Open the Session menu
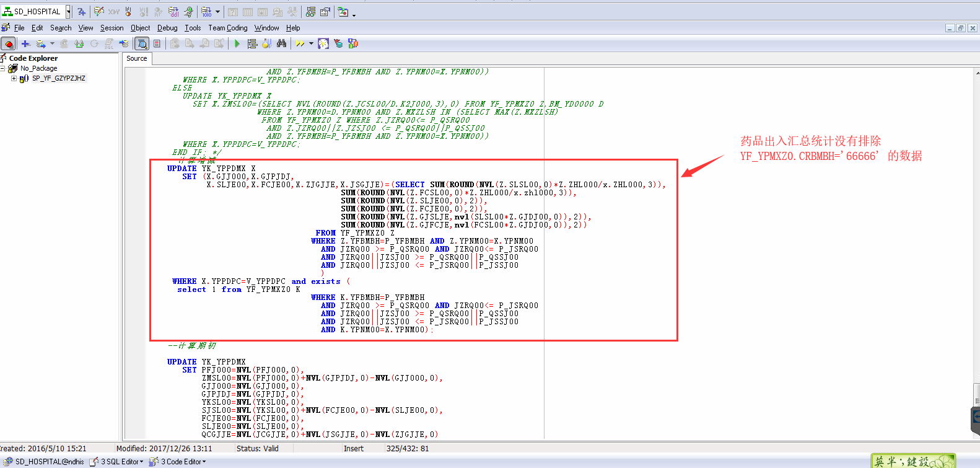This screenshot has height=468, width=980. click(112, 28)
